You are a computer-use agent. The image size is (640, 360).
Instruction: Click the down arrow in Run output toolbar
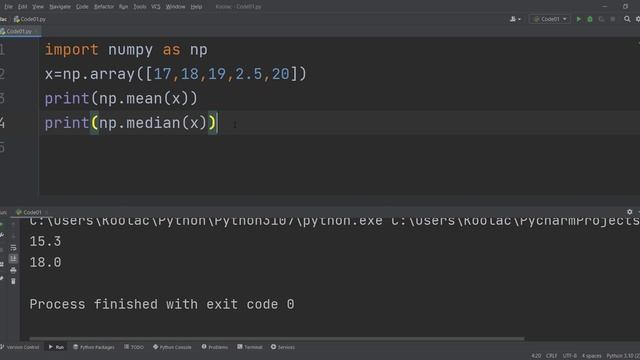[13, 236]
